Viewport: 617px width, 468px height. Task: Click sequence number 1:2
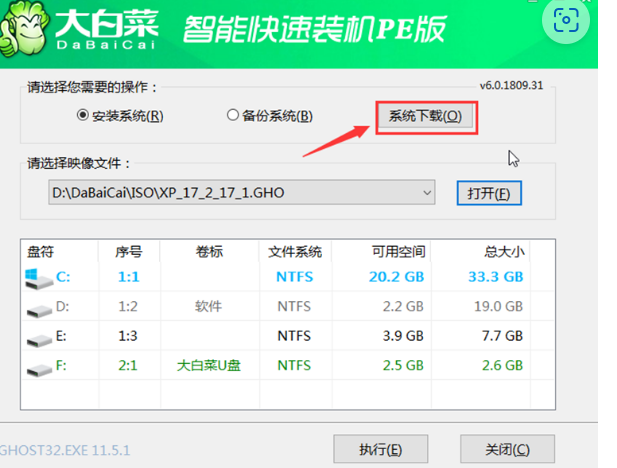(128, 306)
